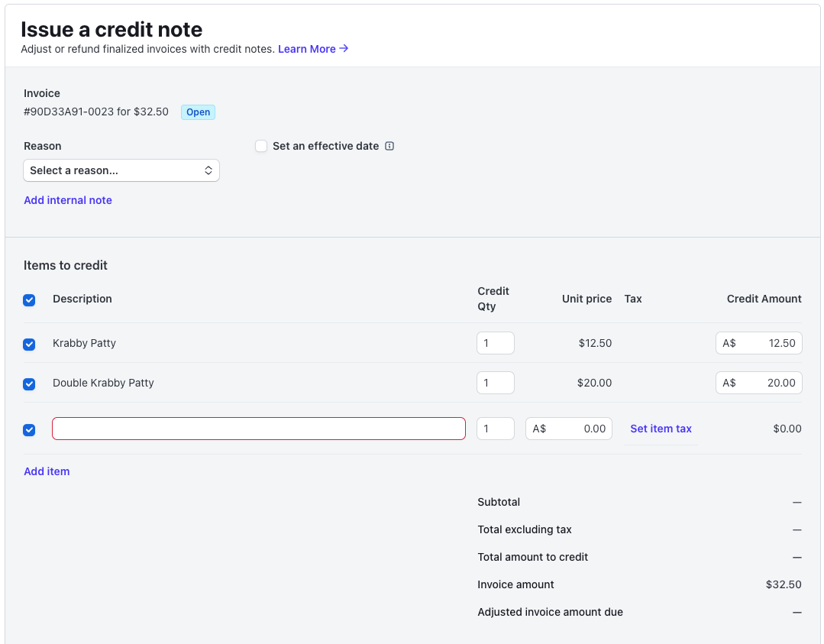The width and height of the screenshot is (824, 644).
Task: Click Krabby Patty credit quantity field
Action: point(495,343)
